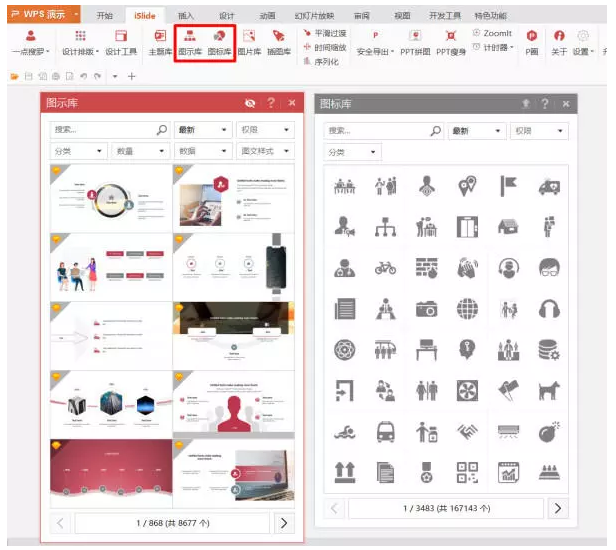Image resolution: width=616 pixels, height=550 pixels.
Task: Switch to the 插入 ribbon tab
Action: [186, 16]
